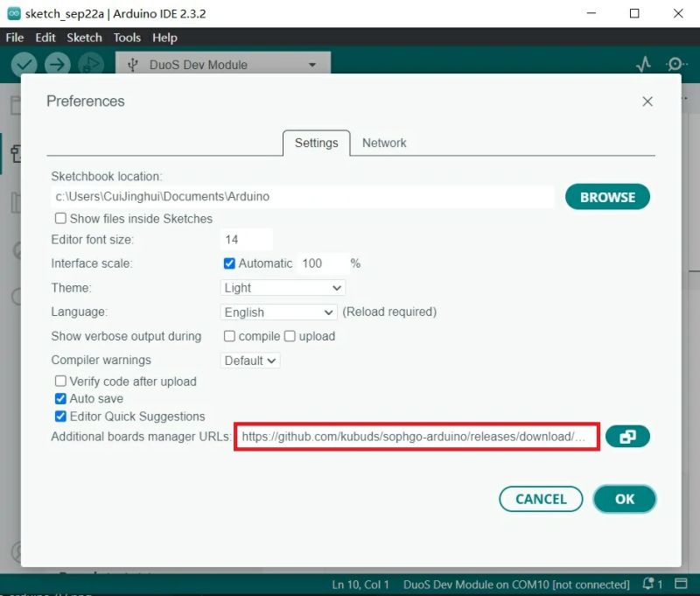
Task: Click the Verify checkmark toolbar icon
Action: 24,65
